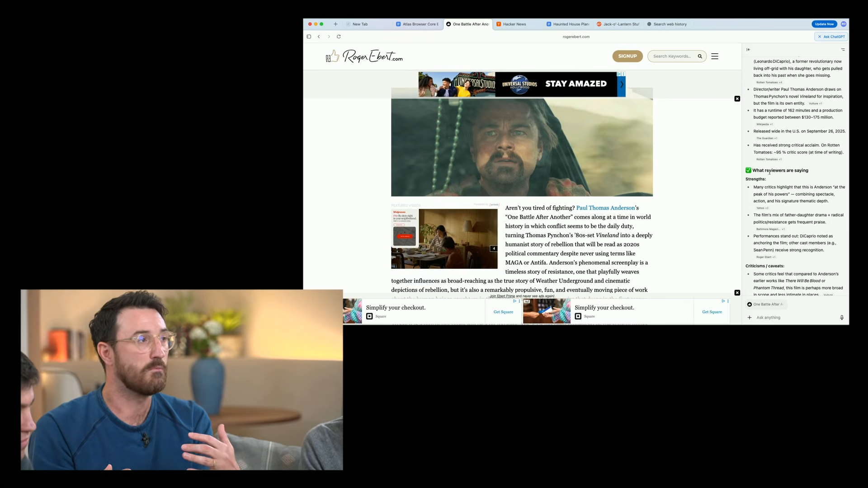Toggle the browser sidebar icon
Image resolution: width=868 pixels, height=488 pixels.
pos(309,37)
